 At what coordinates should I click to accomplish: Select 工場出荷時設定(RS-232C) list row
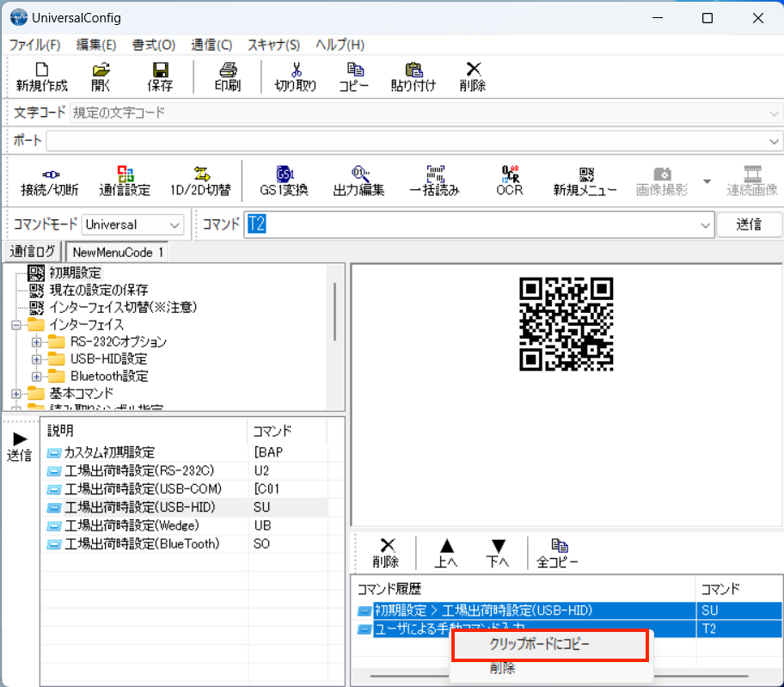click(138, 471)
